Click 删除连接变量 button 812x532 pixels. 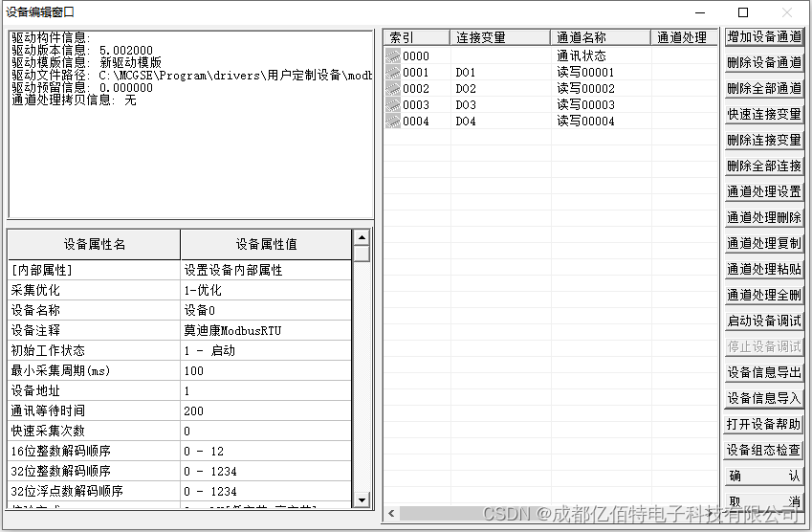coord(764,140)
